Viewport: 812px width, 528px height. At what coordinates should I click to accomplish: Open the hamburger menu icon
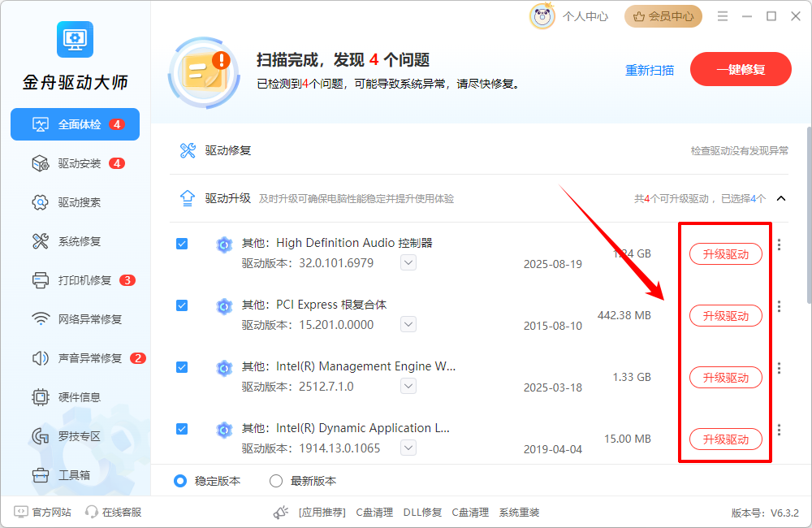pos(723,16)
